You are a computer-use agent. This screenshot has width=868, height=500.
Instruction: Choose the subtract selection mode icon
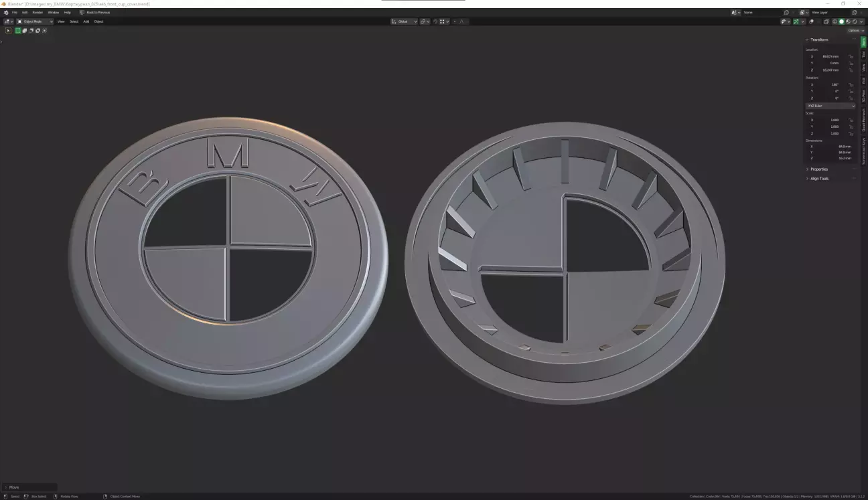pos(31,31)
